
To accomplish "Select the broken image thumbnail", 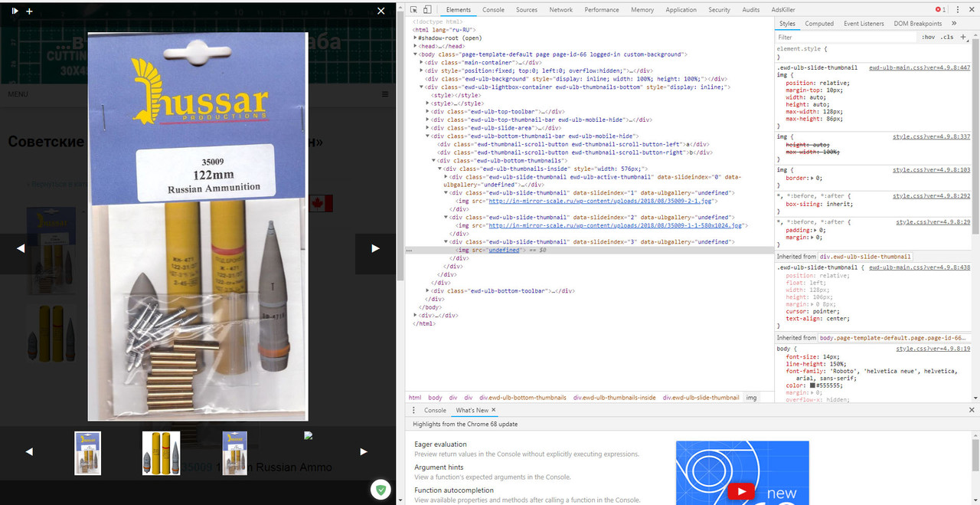I will click(309, 436).
